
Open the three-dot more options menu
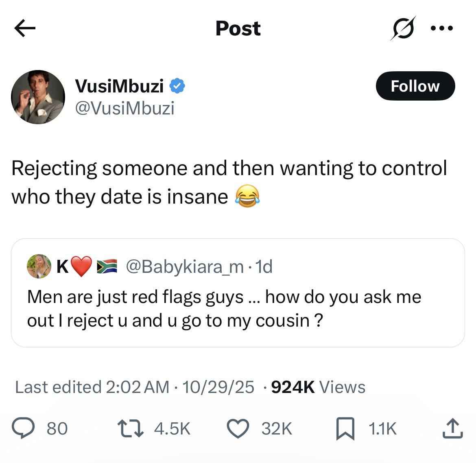[441, 28]
